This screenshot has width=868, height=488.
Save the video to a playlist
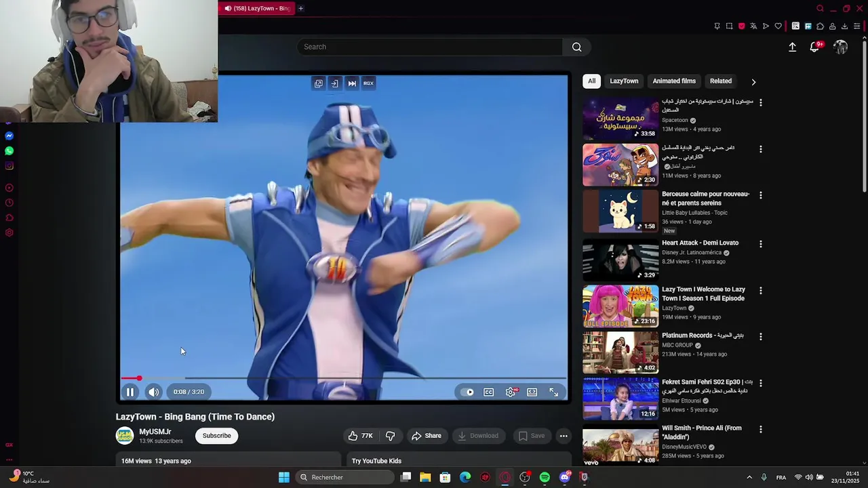point(532,436)
